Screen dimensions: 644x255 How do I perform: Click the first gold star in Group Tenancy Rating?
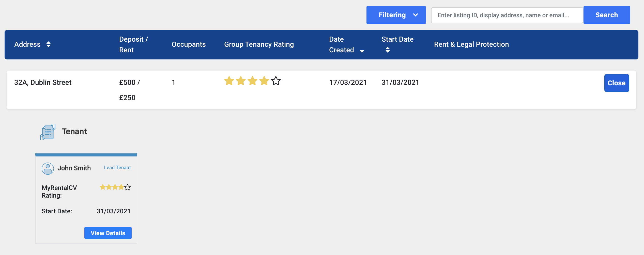(229, 81)
